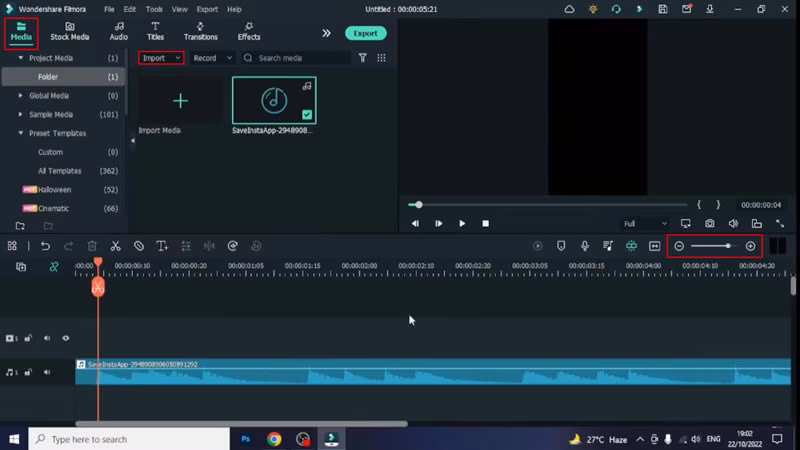Open the Stock Media tab
Screen dimensions: 800x450
click(70, 32)
